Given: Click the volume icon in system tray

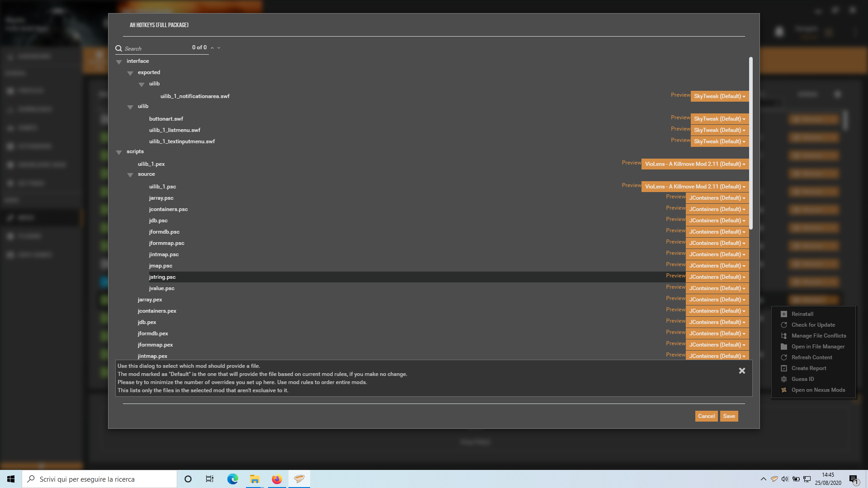Looking at the screenshot, I should [785, 479].
